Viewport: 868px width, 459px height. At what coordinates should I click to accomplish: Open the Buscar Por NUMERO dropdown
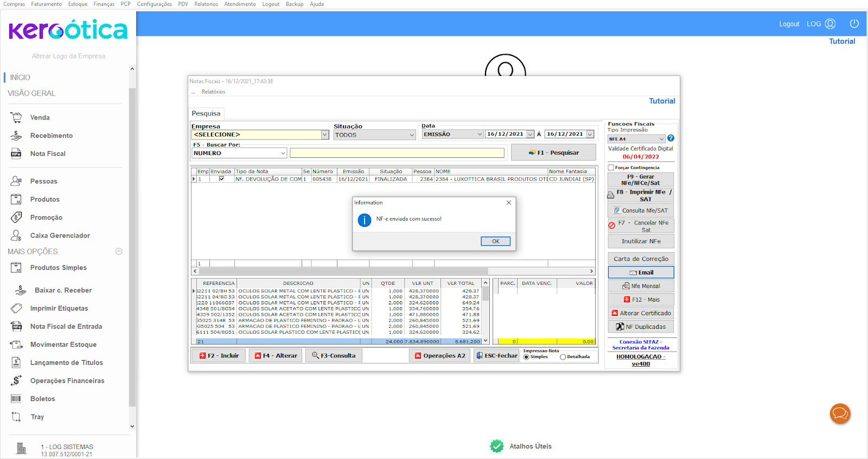[283, 153]
